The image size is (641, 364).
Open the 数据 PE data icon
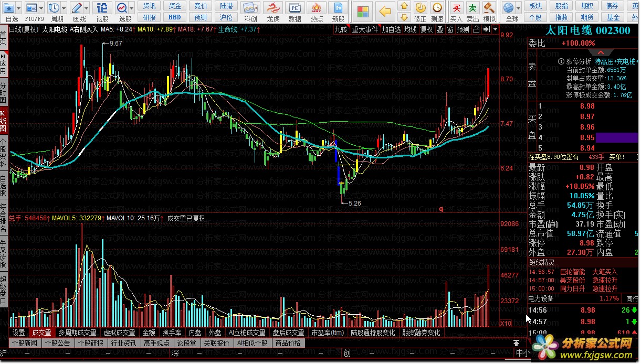pyautogui.click(x=295, y=8)
